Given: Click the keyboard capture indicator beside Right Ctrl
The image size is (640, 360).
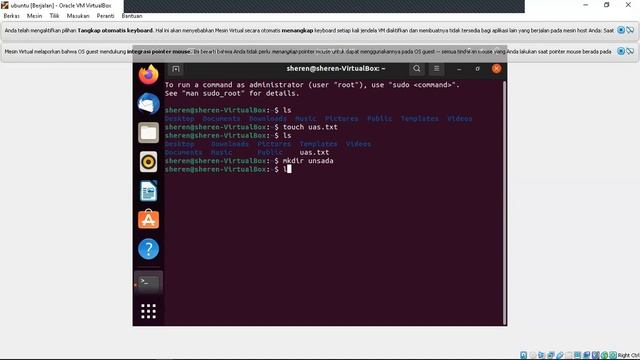Looking at the screenshot, I should click(x=613, y=355).
